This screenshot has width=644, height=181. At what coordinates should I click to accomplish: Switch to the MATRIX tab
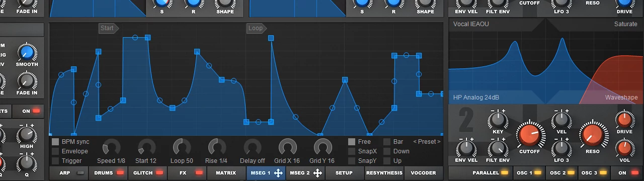[x=226, y=173]
